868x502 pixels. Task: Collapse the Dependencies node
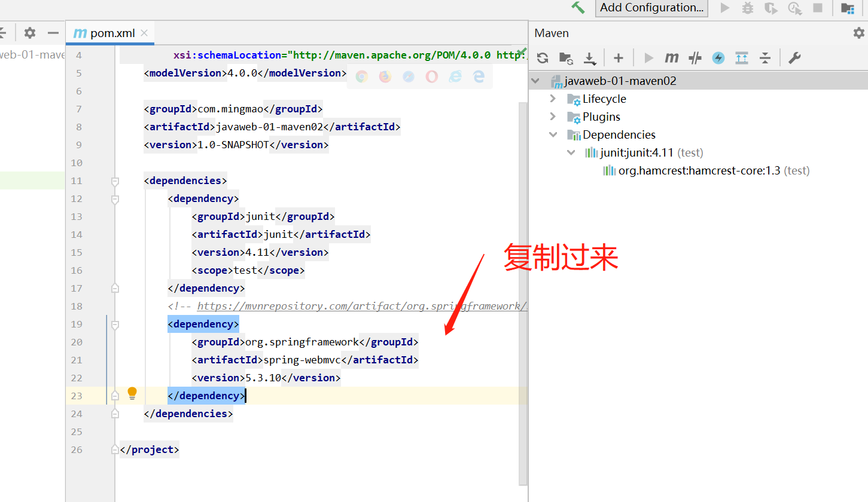tap(553, 134)
